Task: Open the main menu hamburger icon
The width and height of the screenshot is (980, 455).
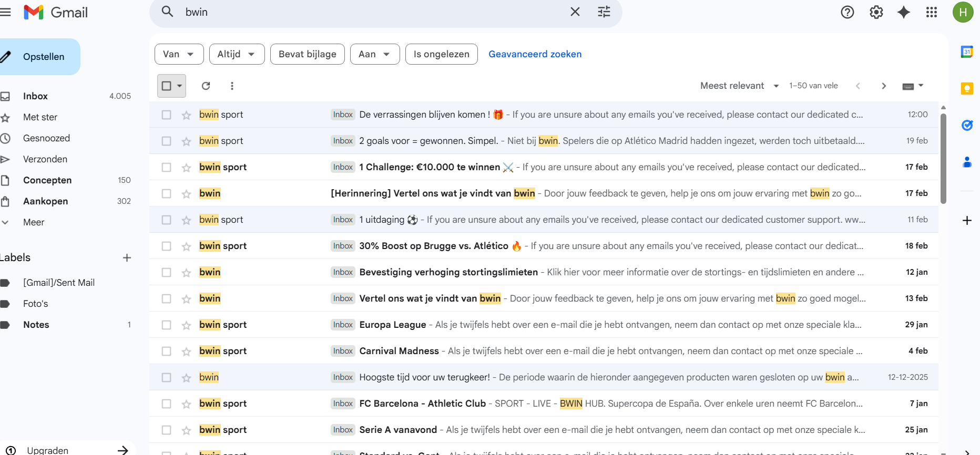Action: point(5,12)
